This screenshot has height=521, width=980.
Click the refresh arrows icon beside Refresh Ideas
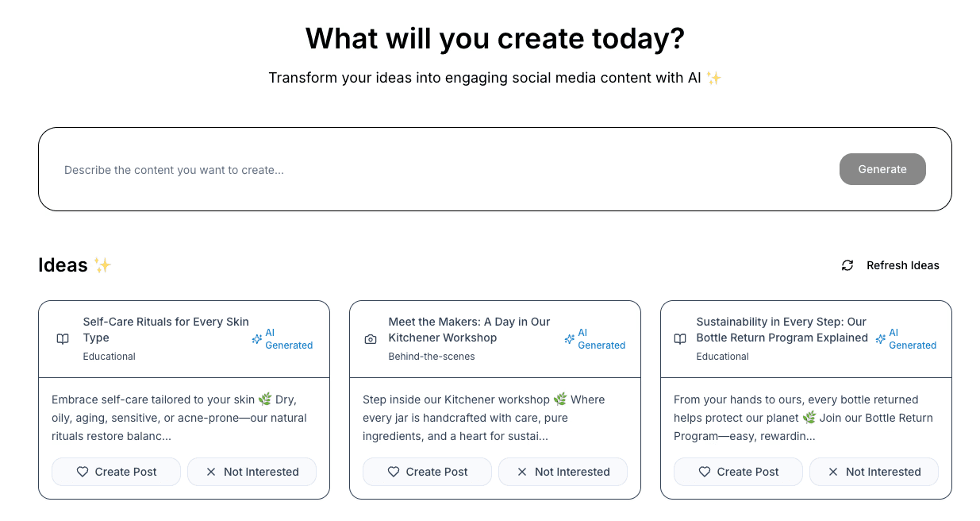coord(847,265)
